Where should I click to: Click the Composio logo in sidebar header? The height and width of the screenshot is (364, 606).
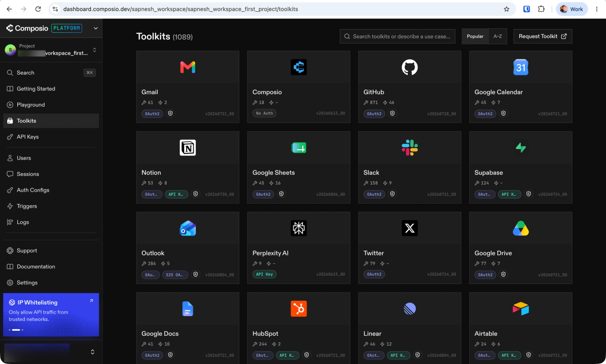27,28
